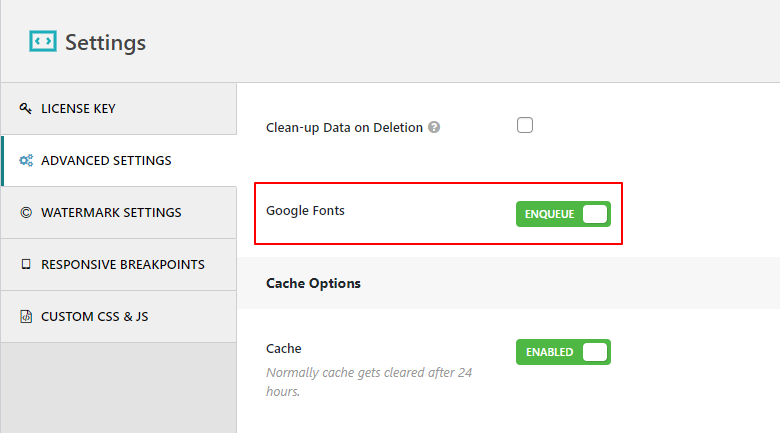Select the Advanced Settings tab
This screenshot has height=433, width=780.
[x=105, y=160]
